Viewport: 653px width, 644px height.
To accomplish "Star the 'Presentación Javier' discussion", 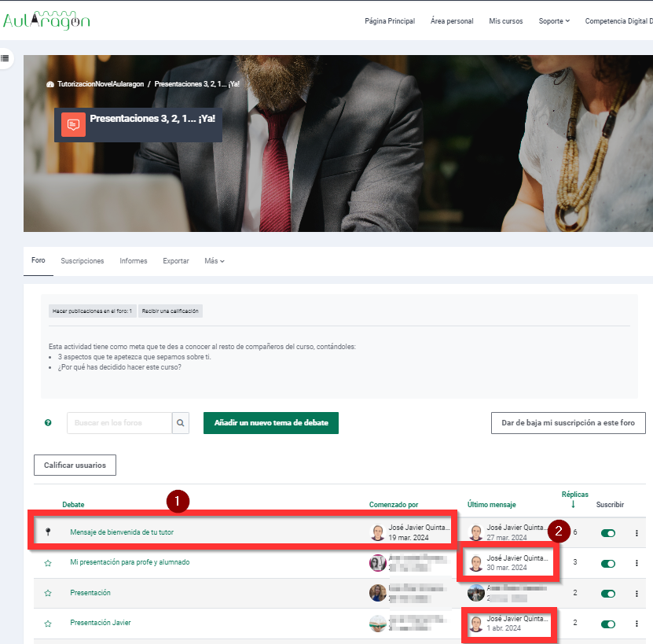I will tap(48, 623).
